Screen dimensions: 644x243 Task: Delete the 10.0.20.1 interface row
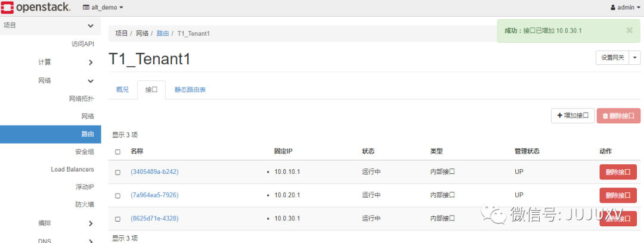(618, 195)
